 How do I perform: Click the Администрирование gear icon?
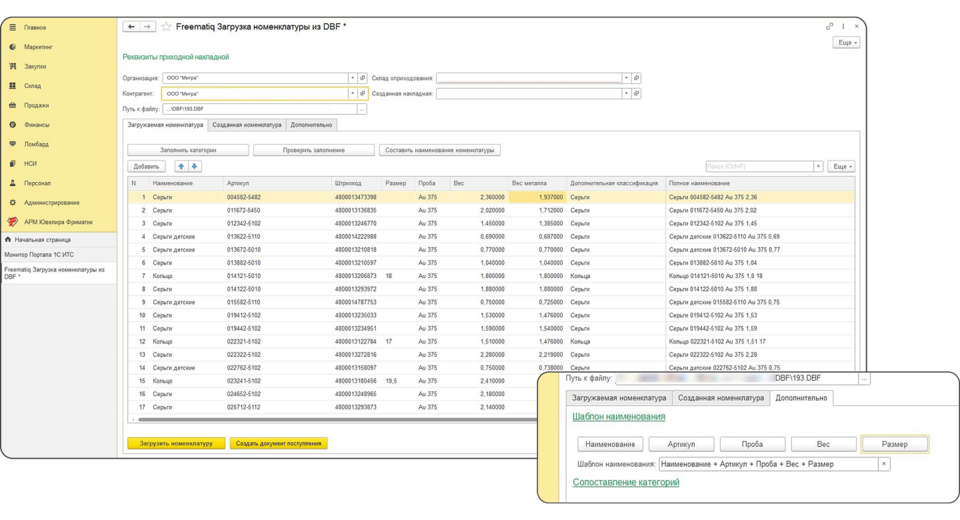pos(13,202)
